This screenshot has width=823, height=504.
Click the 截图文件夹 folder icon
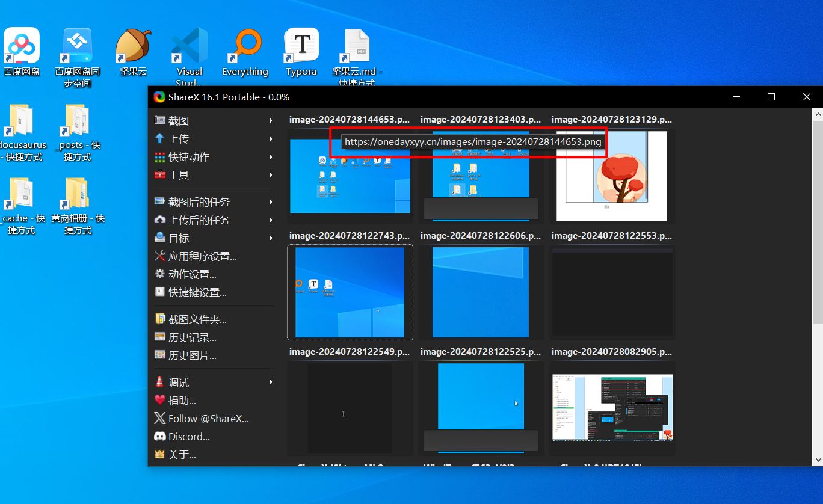pos(159,319)
